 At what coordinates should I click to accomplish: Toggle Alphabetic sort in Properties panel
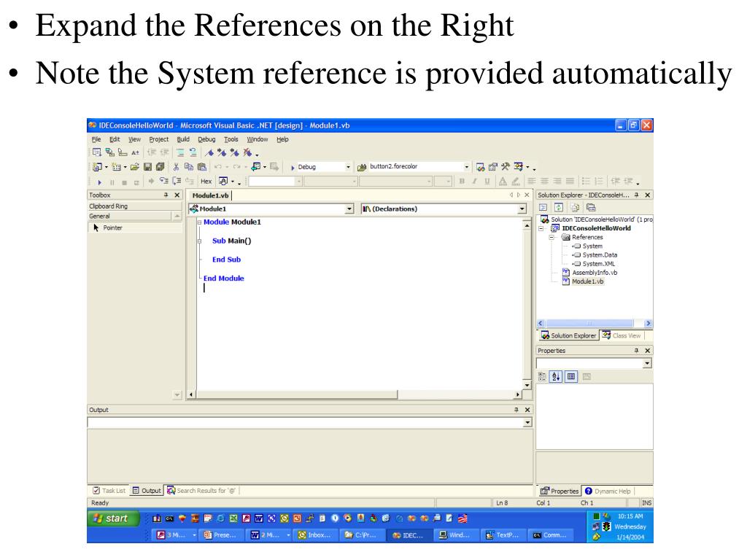coord(556,377)
